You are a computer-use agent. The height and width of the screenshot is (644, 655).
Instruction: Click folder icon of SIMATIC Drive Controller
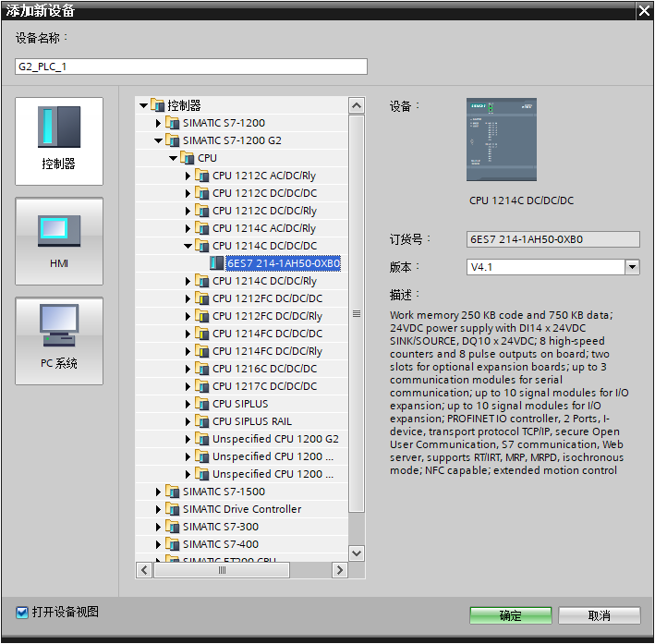pyautogui.click(x=172, y=509)
